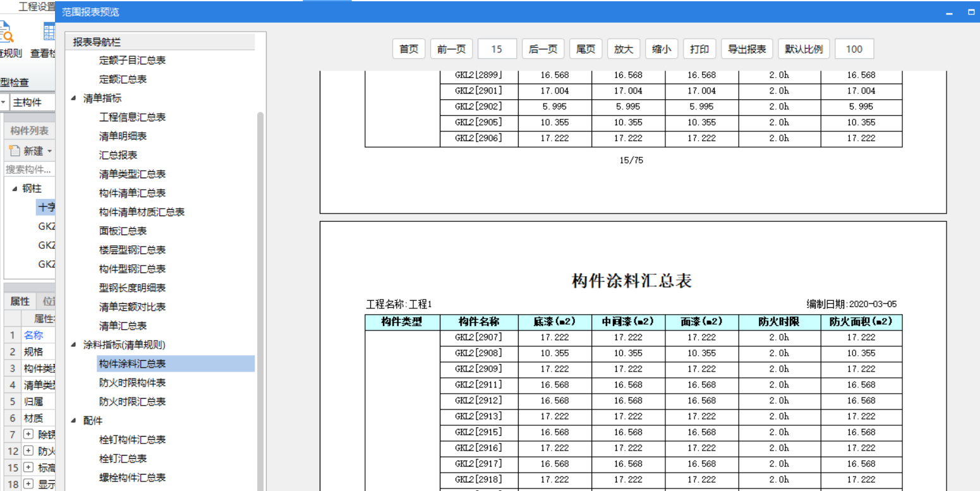Open the 工程设置 ribbon tab
The width and height of the screenshot is (980, 491).
click(x=37, y=7)
